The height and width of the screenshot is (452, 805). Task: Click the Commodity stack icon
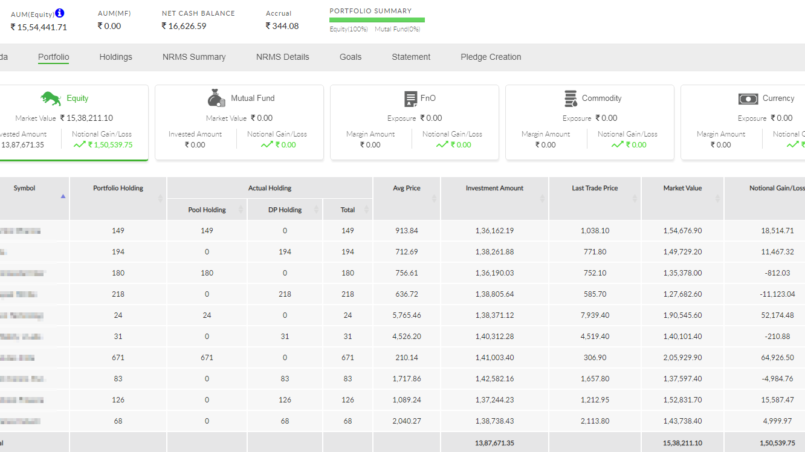[570, 98]
